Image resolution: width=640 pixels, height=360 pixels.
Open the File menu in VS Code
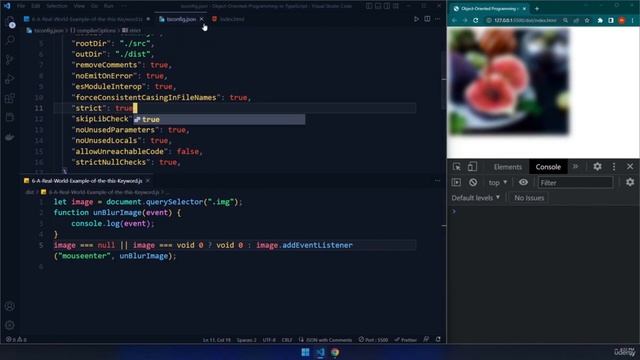tap(21, 6)
